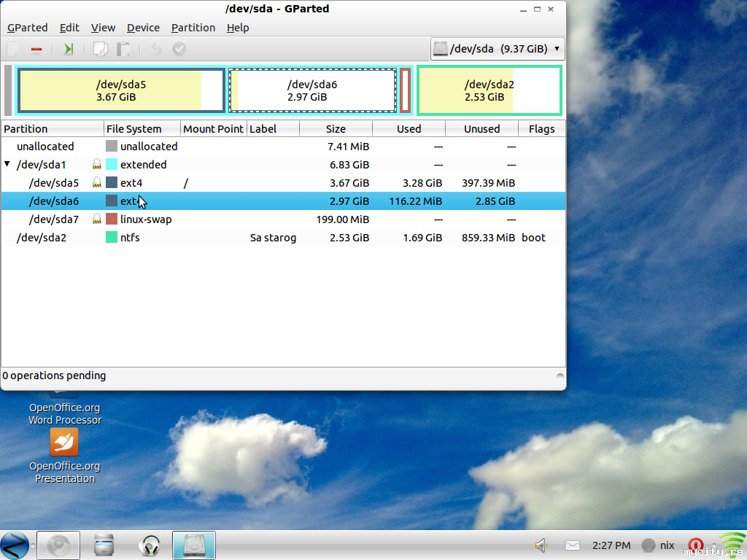Click the red linux-swap file system swatch
The image size is (747, 560).
coord(112,219)
